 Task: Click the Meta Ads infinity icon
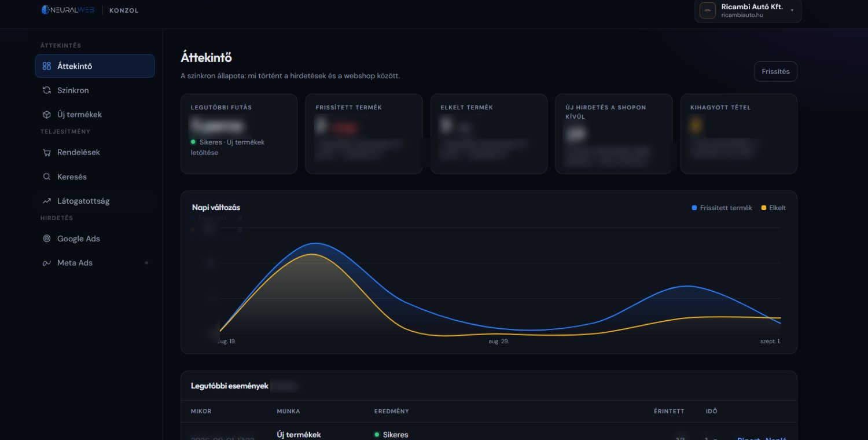coord(47,263)
